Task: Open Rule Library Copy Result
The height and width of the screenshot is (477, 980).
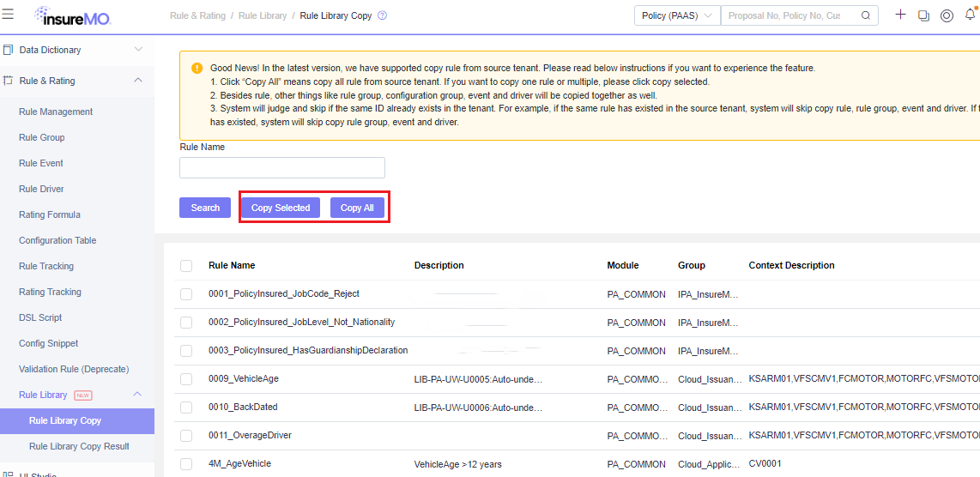Action: point(79,446)
